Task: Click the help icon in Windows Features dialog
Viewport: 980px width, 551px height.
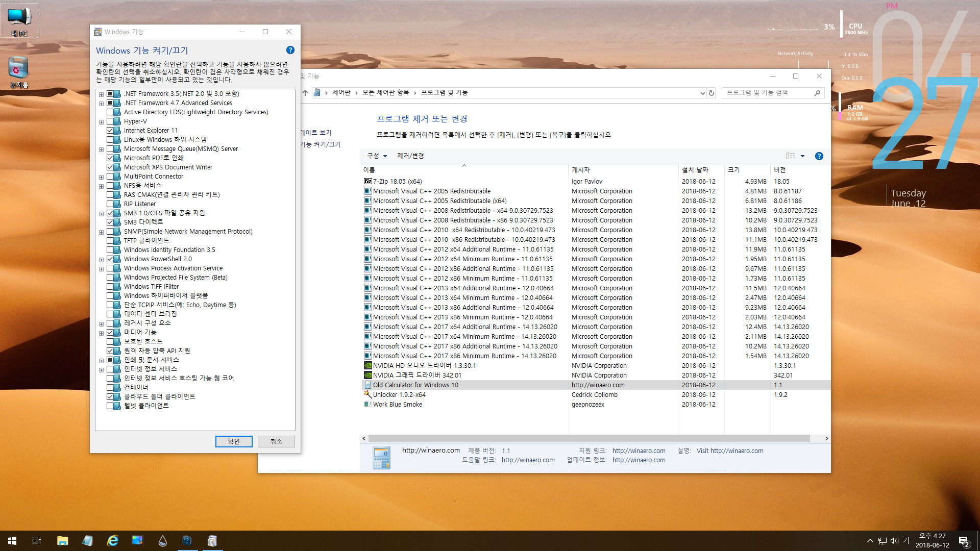Action: (290, 50)
